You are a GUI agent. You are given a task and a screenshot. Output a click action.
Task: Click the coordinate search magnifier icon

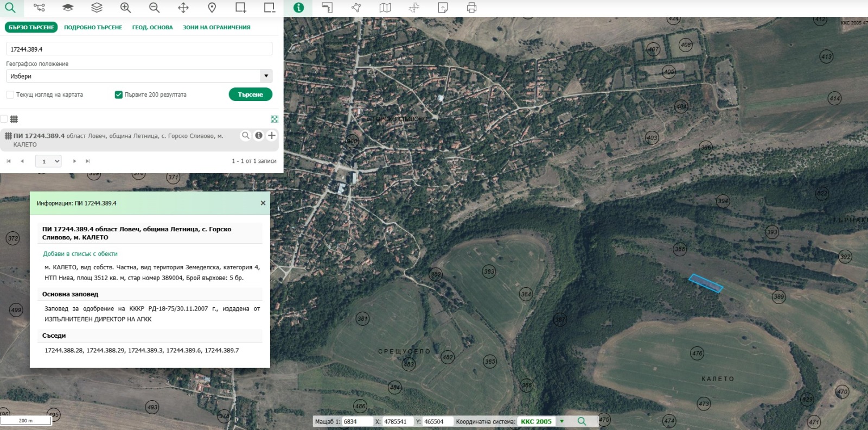(582, 421)
